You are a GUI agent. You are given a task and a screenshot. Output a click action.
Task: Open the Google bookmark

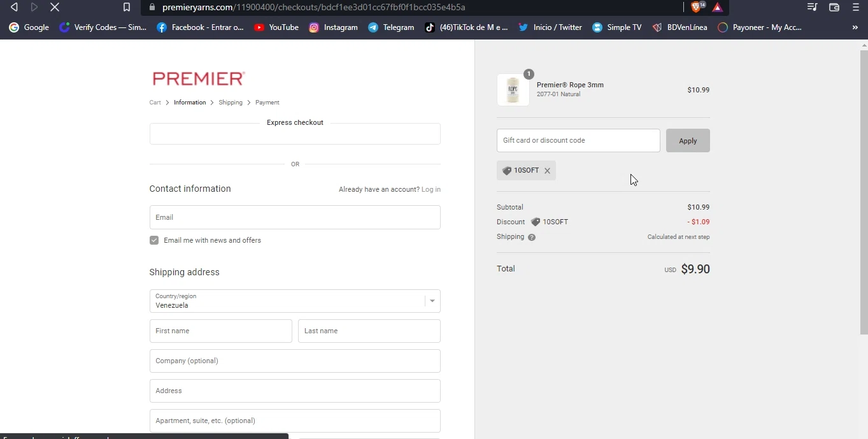click(29, 27)
